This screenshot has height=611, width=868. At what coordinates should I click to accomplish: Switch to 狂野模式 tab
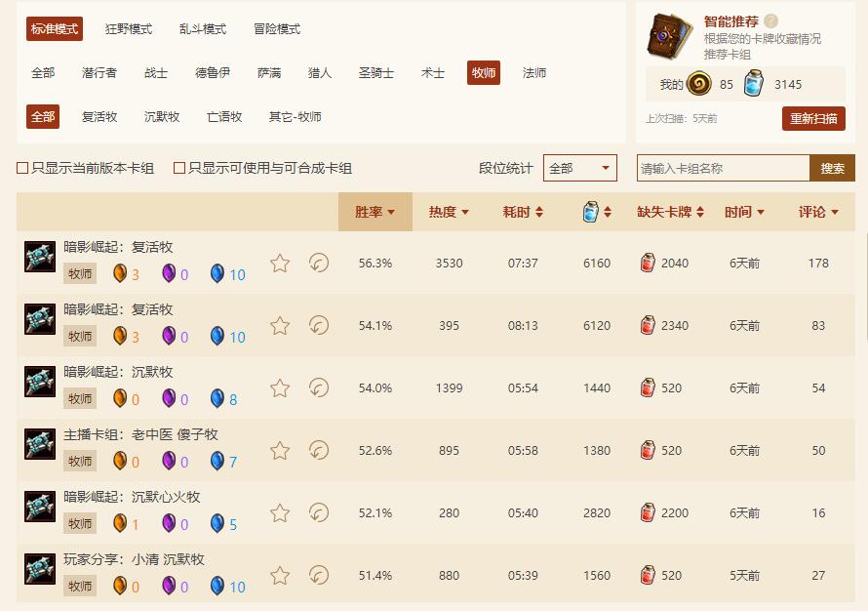[x=129, y=29]
